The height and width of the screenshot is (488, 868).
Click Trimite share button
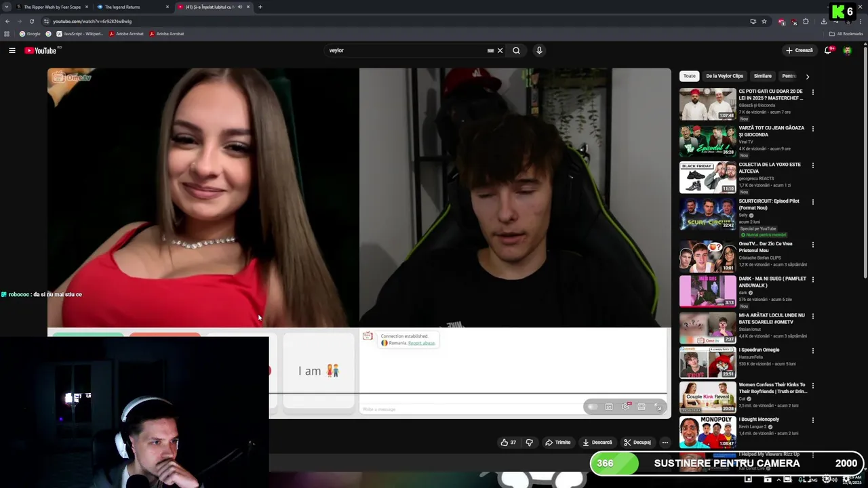coord(558,443)
